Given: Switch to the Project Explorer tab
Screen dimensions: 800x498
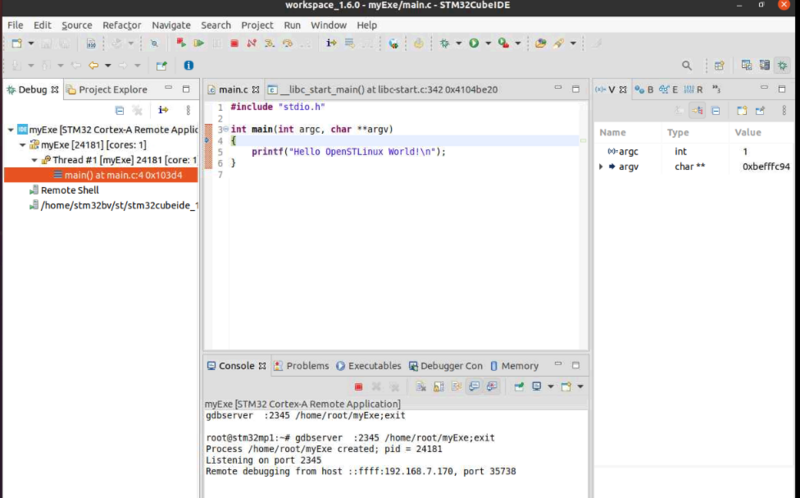Looking at the screenshot, I should 107,90.
